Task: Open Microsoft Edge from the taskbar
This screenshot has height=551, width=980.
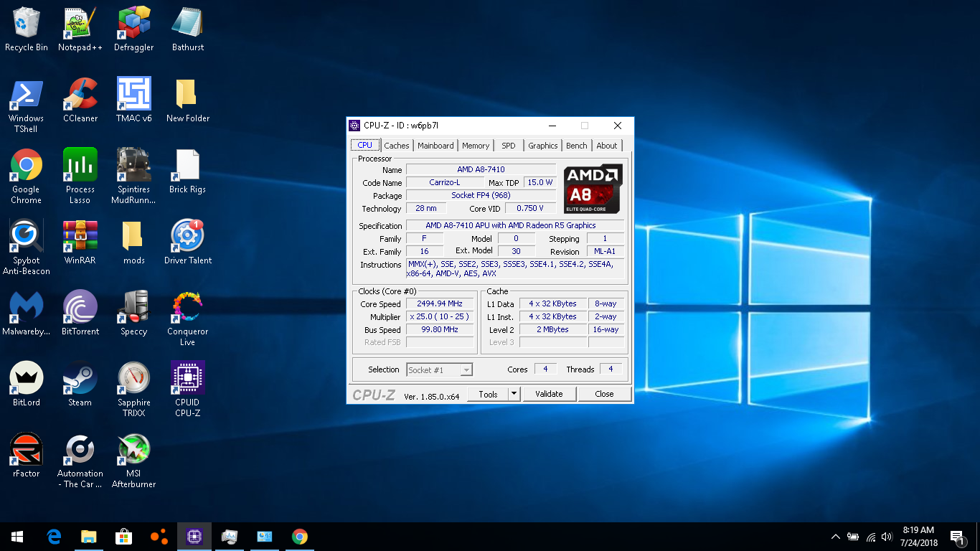Action: click(54, 537)
